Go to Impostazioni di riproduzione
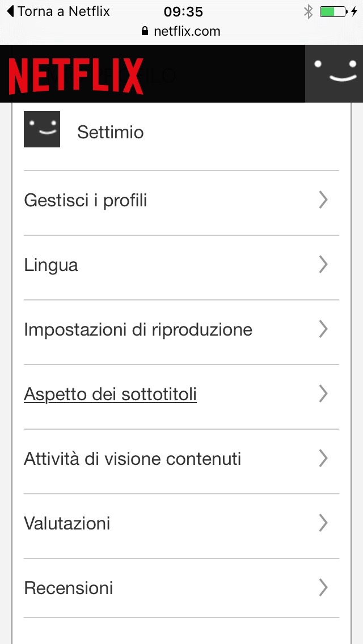This screenshot has height=644, width=363. (x=138, y=330)
